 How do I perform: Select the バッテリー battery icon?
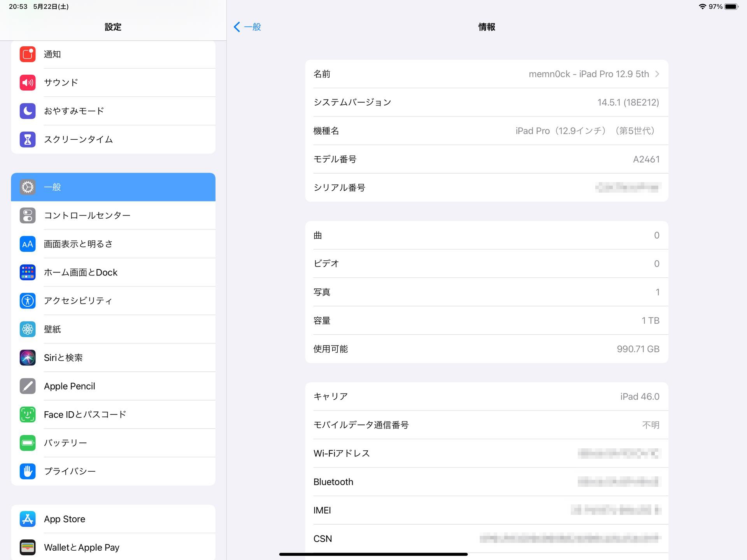[x=28, y=442]
